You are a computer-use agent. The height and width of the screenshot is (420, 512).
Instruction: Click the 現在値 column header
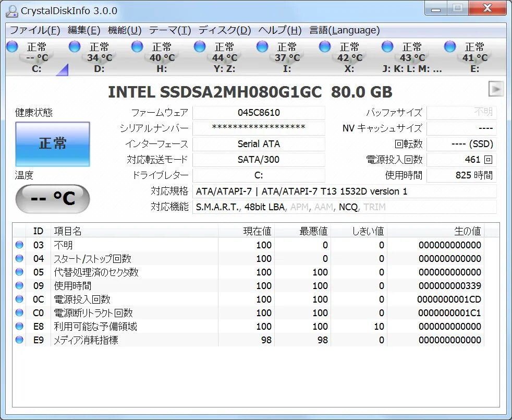[x=246, y=231]
